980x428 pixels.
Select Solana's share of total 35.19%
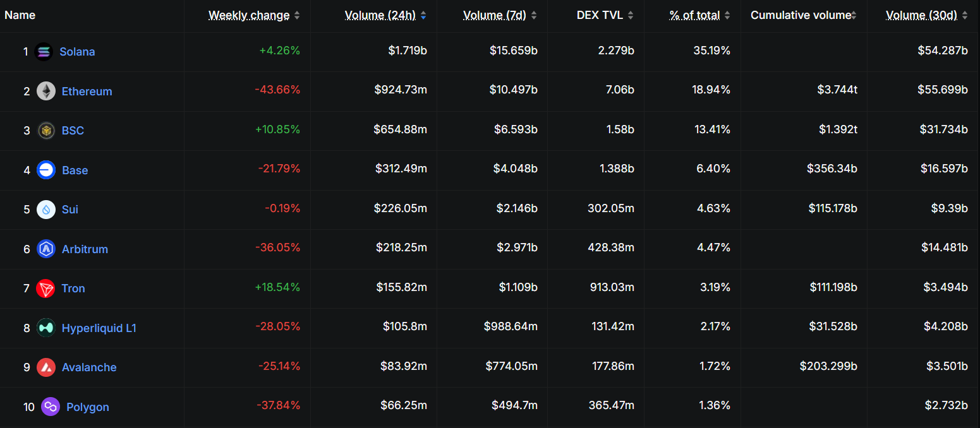(x=711, y=51)
